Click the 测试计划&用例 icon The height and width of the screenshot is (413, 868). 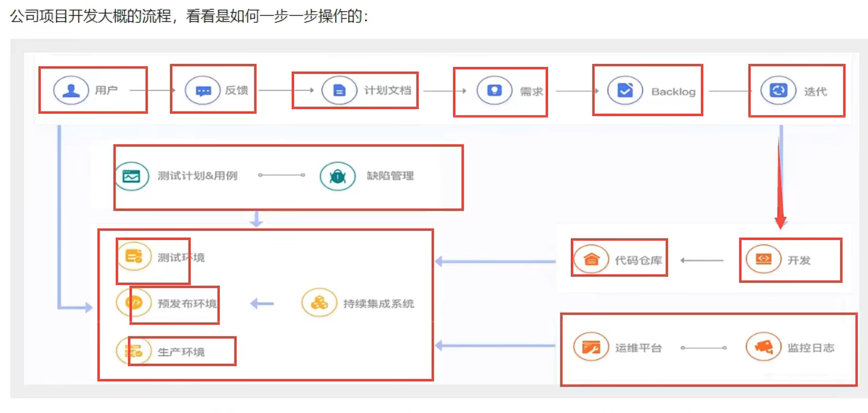click(x=132, y=176)
